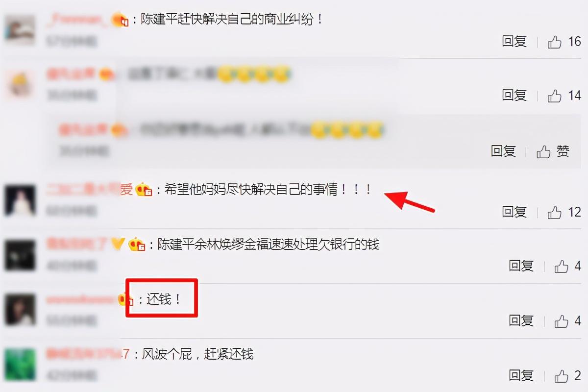The image size is (588, 392).
Task: Like the comment with 14 likes
Action: 554,96
